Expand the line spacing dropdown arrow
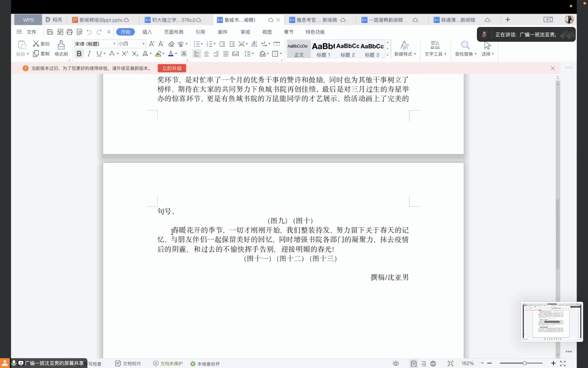 (x=253, y=54)
